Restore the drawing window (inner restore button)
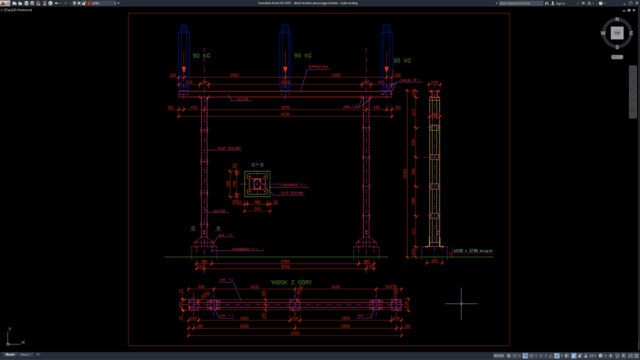Image resolution: width=640 pixels, height=360 pixels. click(629, 10)
